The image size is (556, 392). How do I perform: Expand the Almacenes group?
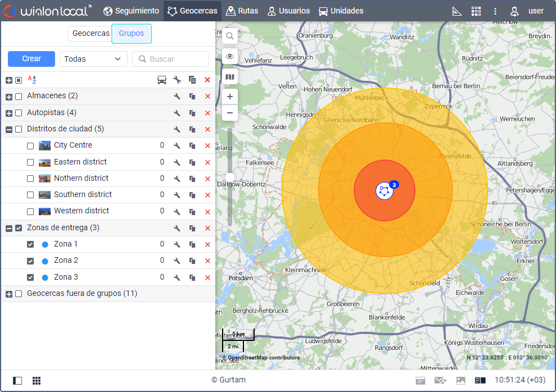(x=9, y=97)
